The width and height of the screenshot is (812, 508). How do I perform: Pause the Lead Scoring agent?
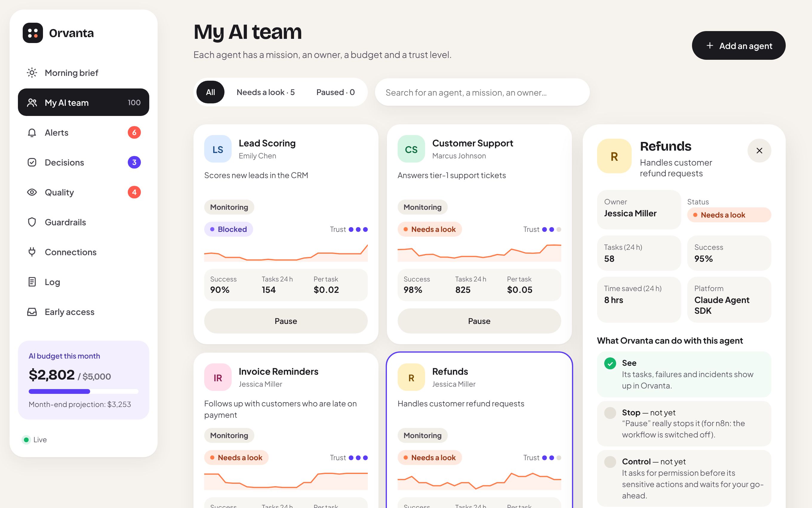[x=286, y=321]
